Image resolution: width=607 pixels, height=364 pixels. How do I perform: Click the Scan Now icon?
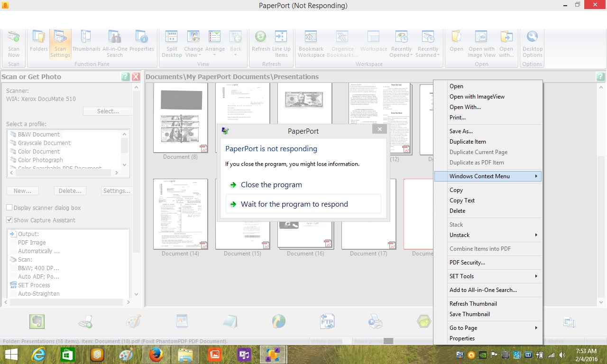[14, 37]
